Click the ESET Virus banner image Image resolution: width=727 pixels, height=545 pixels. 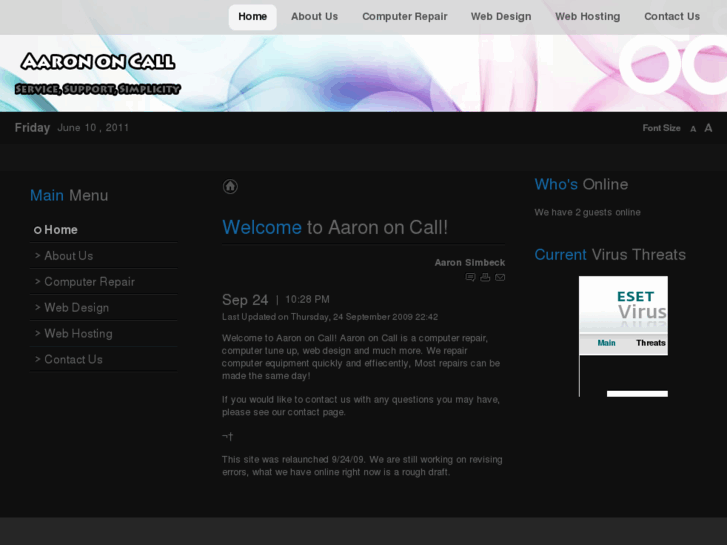(x=623, y=304)
